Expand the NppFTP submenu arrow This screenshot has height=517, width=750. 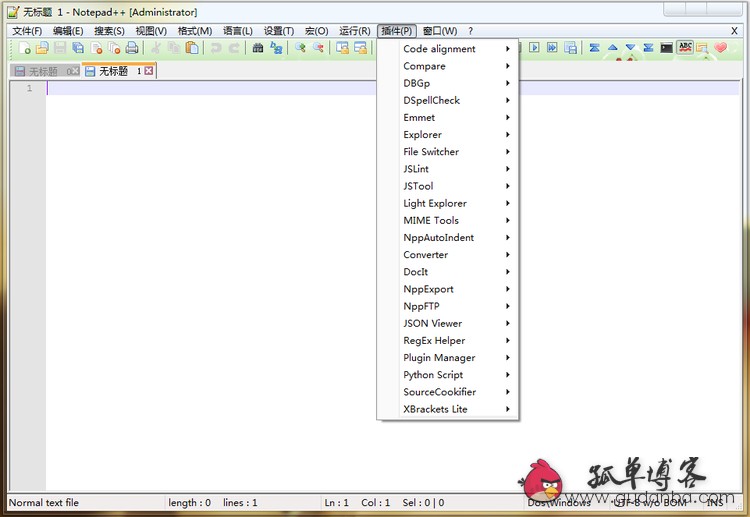click(x=507, y=306)
